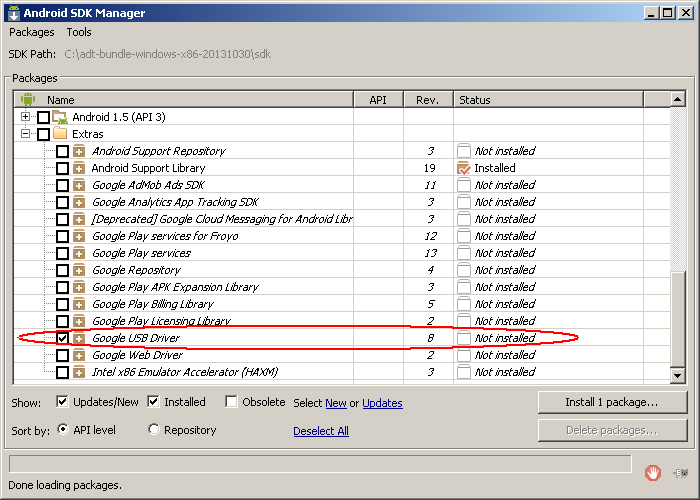Screen dimensions: 700x500
Task: Check the Android Support Repository checkbox
Action: coord(62,151)
